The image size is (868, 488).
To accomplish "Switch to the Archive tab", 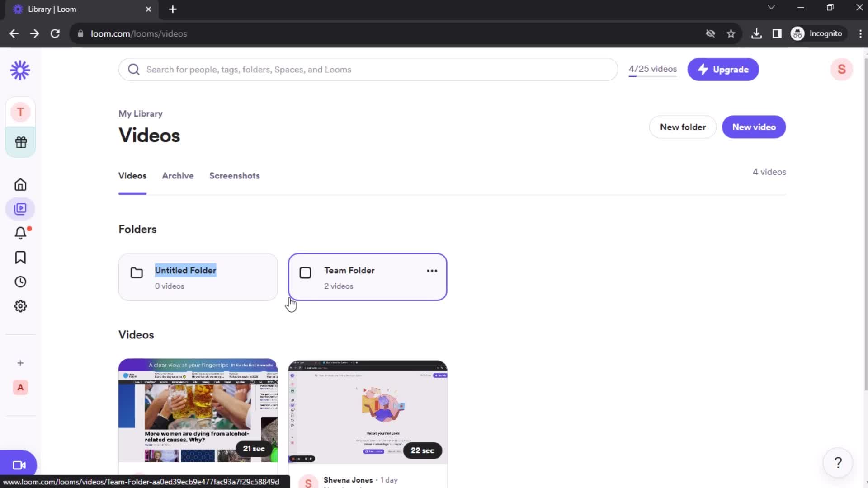I will pos(178,175).
